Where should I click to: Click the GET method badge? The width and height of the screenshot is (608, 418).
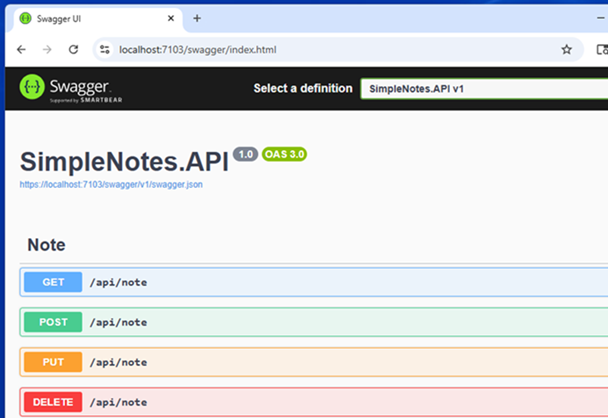[x=53, y=282]
